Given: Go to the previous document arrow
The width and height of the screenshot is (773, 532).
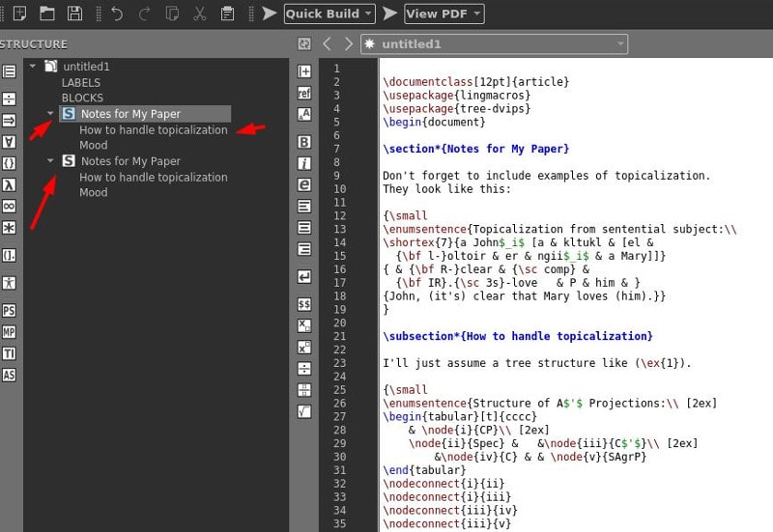Looking at the screenshot, I should coord(327,43).
